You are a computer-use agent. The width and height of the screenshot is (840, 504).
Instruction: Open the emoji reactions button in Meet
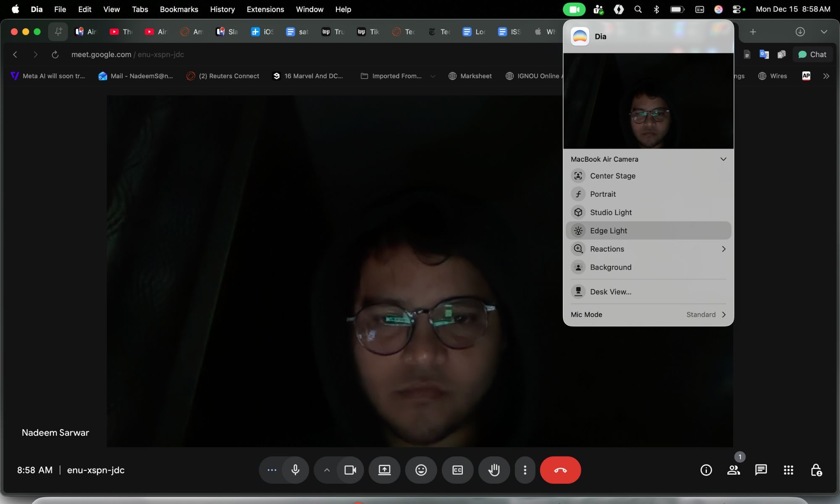421,470
